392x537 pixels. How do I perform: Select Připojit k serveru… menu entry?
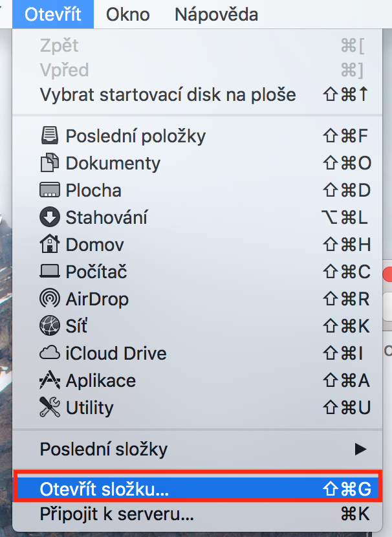(116, 516)
